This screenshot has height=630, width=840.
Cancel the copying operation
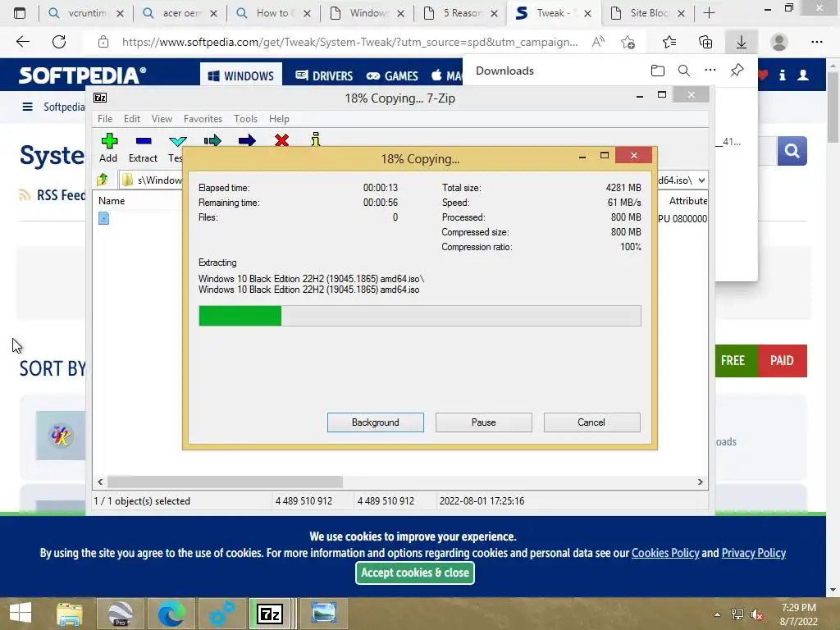(591, 422)
